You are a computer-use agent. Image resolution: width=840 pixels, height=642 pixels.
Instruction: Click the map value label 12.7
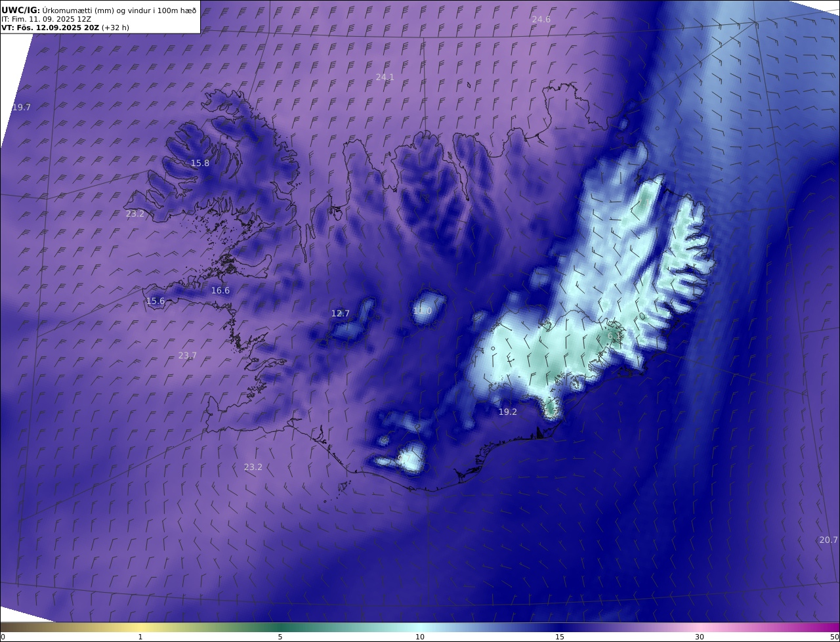(x=341, y=313)
